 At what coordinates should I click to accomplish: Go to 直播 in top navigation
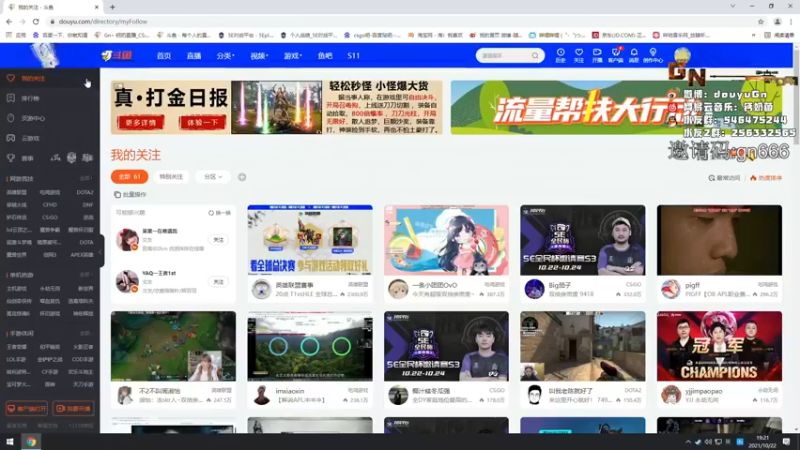(194, 56)
